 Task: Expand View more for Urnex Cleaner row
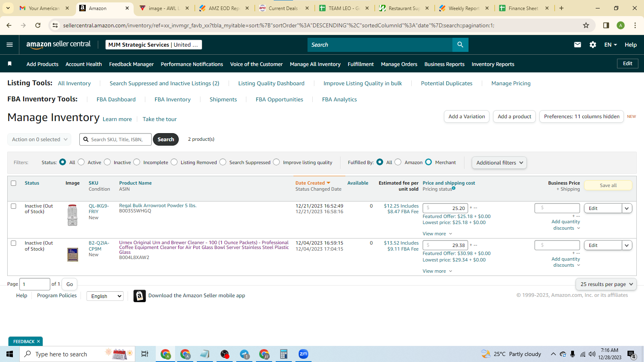tap(438, 271)
